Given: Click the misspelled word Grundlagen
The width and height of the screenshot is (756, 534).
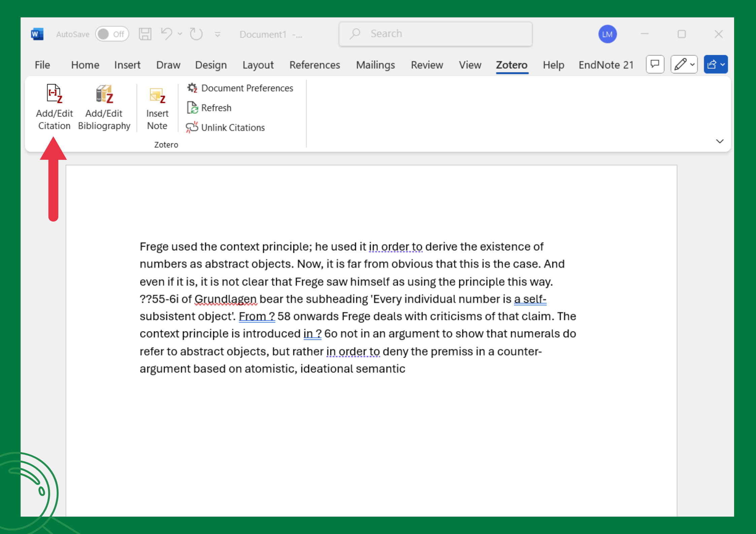Looking at the screenshot, I should [x=226, y=299].
